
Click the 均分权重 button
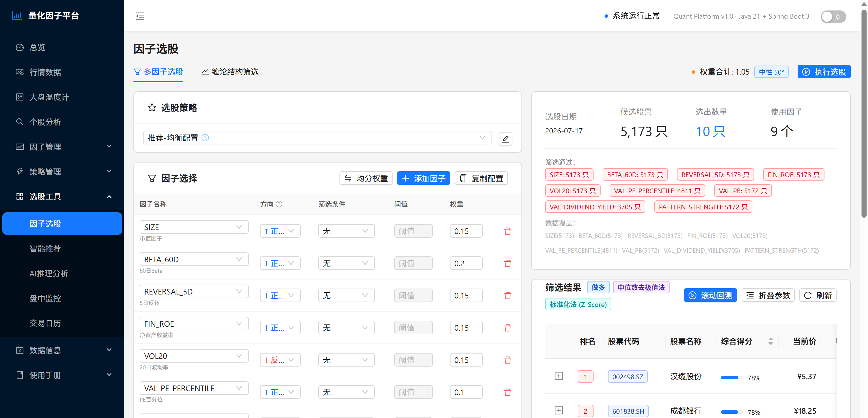(366, 178)
